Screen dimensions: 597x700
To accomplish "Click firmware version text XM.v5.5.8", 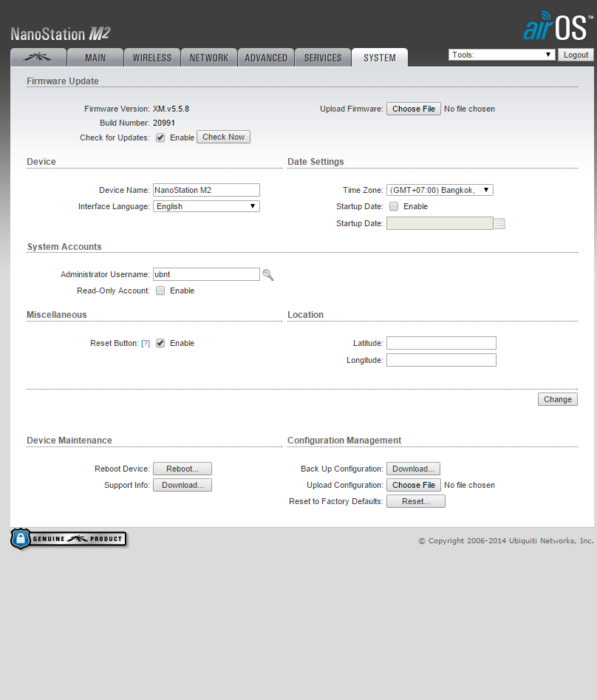I will (171, 109).
